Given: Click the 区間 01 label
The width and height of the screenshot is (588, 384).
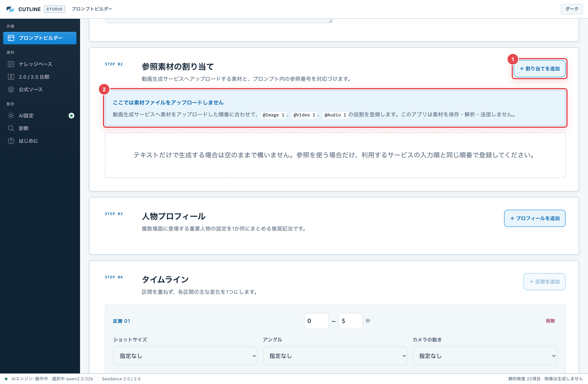Looking at the screenshot, I should pyautogui.click(x=121, y=321).
